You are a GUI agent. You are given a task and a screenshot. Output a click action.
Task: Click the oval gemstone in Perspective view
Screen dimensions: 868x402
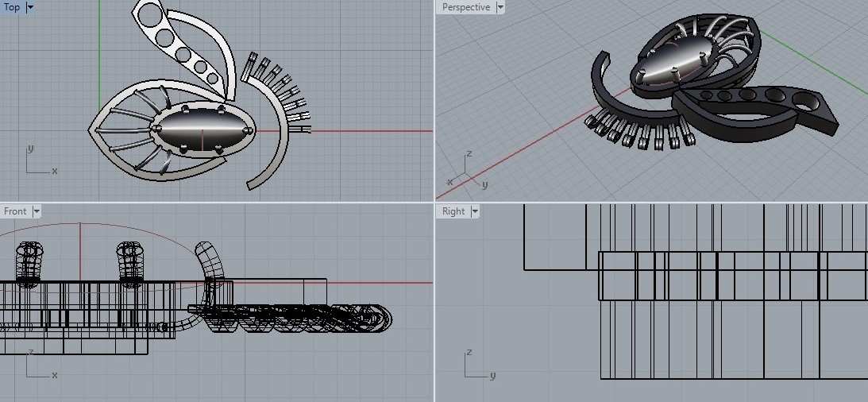point(673,60)
